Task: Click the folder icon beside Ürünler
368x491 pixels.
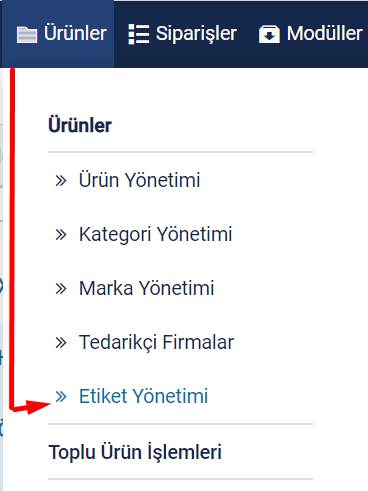Action: click(x=27, y=35)
